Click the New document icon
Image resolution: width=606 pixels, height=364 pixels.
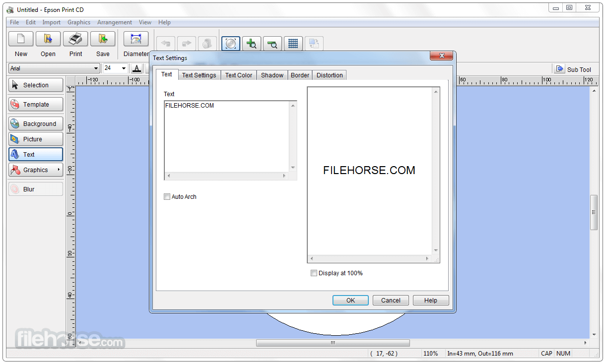click(21, 39)
